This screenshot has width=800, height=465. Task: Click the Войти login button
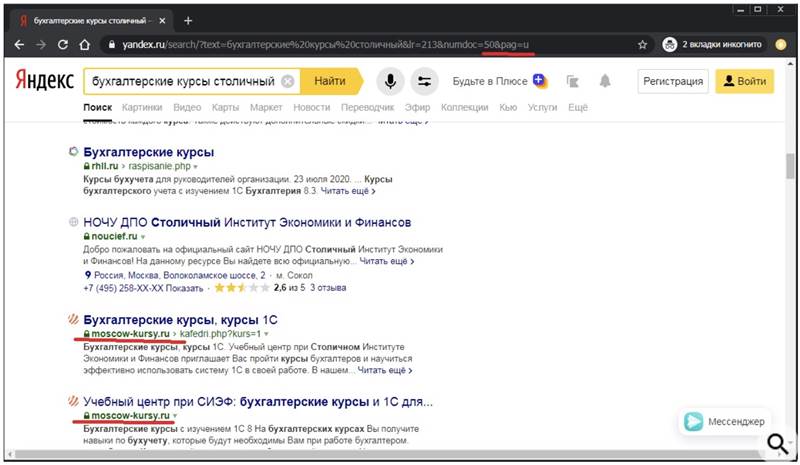tap(744, 81)
